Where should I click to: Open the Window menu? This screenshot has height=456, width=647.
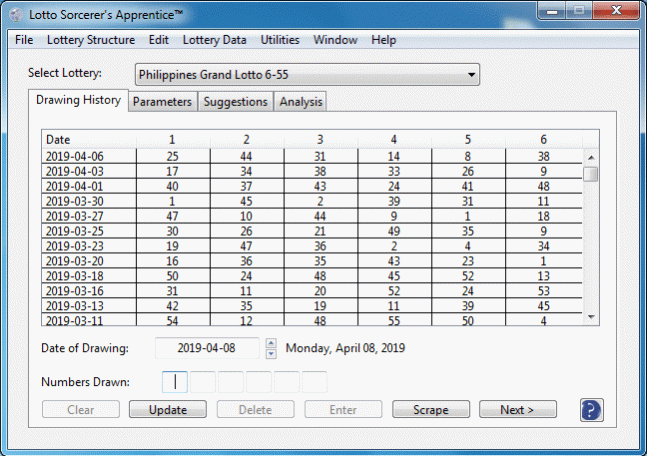(335, 40)
